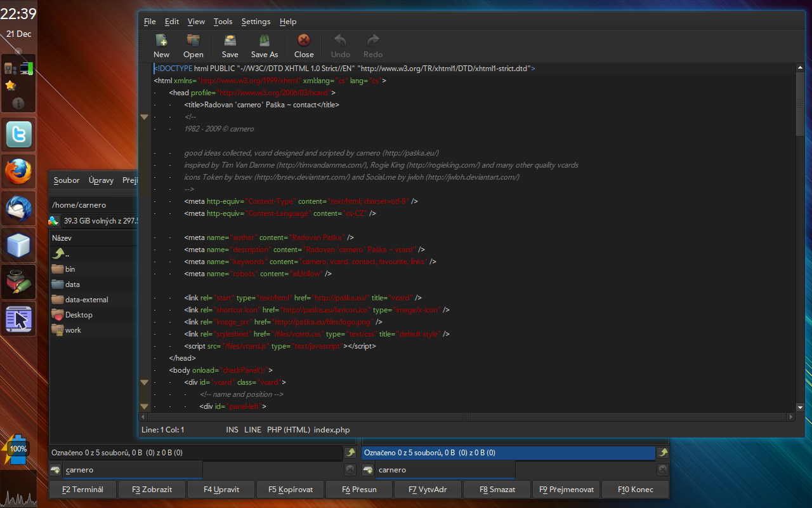Collapse the comment block fold marker
The width and height of the screenshot is (812, 508).
pos(144,117)
